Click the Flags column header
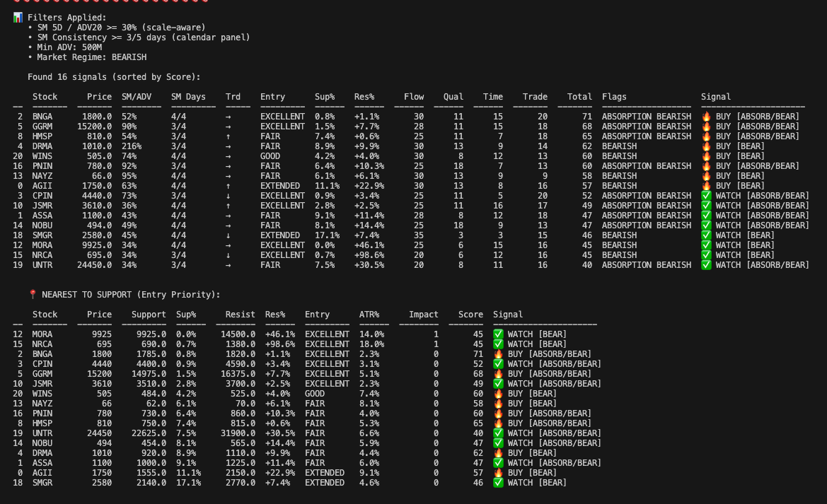This screenshot has width=827, height=504. [x=614, y=97]
